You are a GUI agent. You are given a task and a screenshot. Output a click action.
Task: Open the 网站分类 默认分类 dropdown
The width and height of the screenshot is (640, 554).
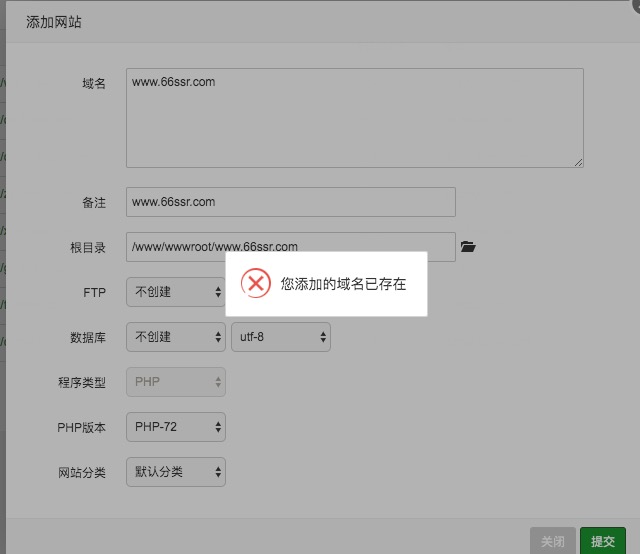[x=176, y=472]
